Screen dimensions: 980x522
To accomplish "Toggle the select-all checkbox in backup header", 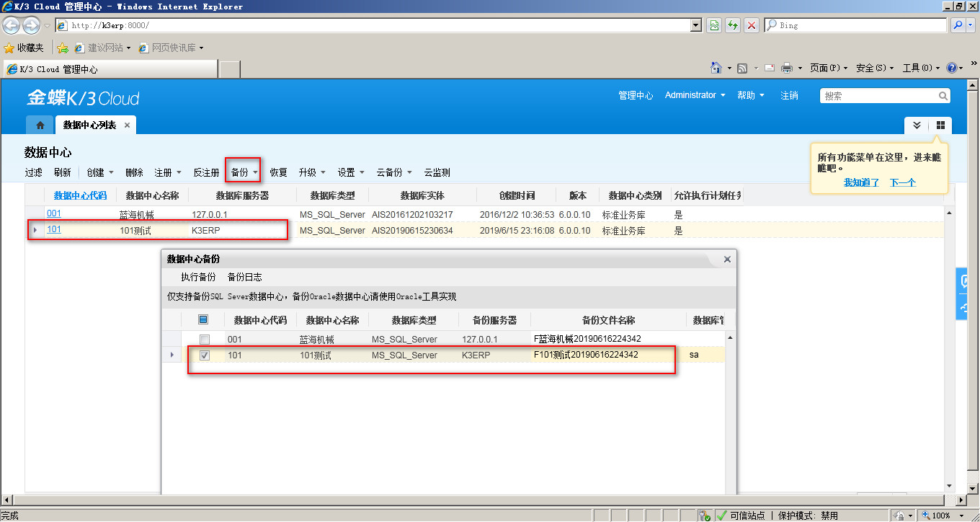I will coord(204,319).
